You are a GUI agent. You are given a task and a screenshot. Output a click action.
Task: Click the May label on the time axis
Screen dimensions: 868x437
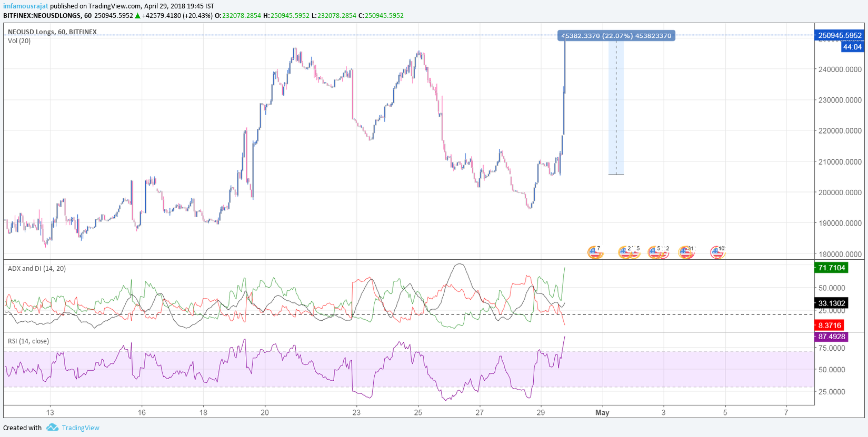[602, 412]
